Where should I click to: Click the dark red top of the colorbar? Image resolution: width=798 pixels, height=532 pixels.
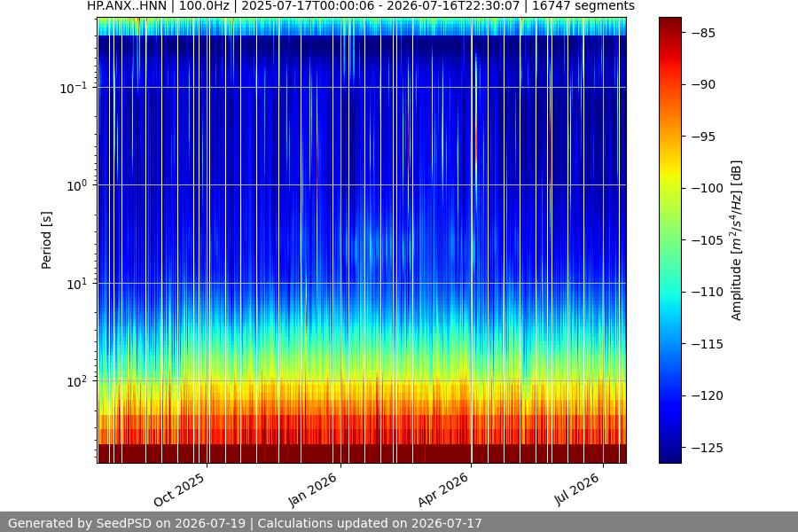coord(669,26)
